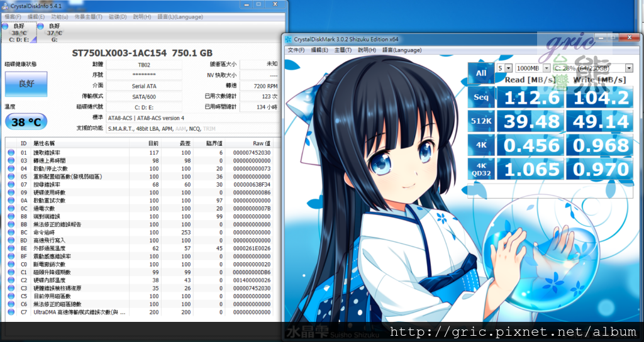Click CrystalDiskInfo title bar app icon
Viewport: 644px width, 342px height.
(5, 6)
